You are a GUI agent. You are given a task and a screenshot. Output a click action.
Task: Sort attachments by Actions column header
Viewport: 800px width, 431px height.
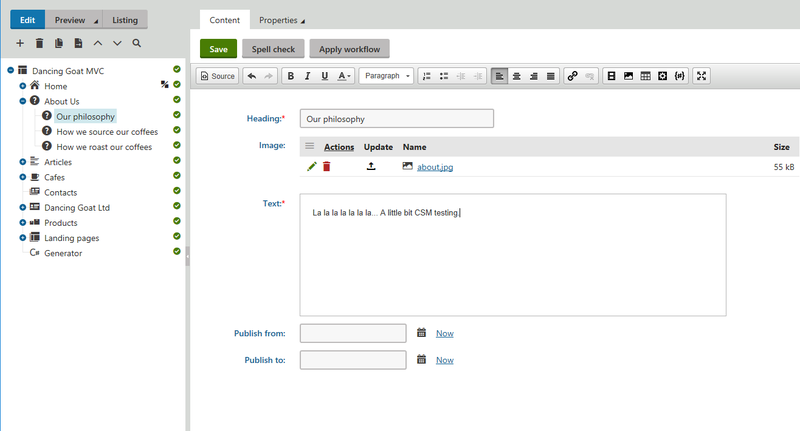(x=339, y=147)
